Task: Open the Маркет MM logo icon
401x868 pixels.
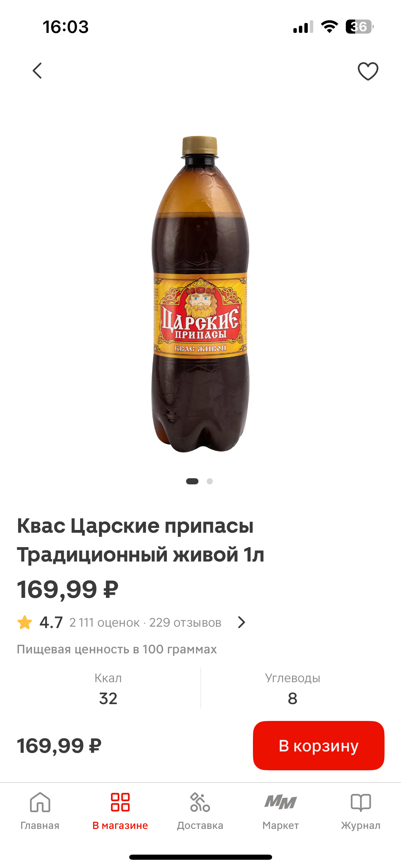Action: click(280, 802)
